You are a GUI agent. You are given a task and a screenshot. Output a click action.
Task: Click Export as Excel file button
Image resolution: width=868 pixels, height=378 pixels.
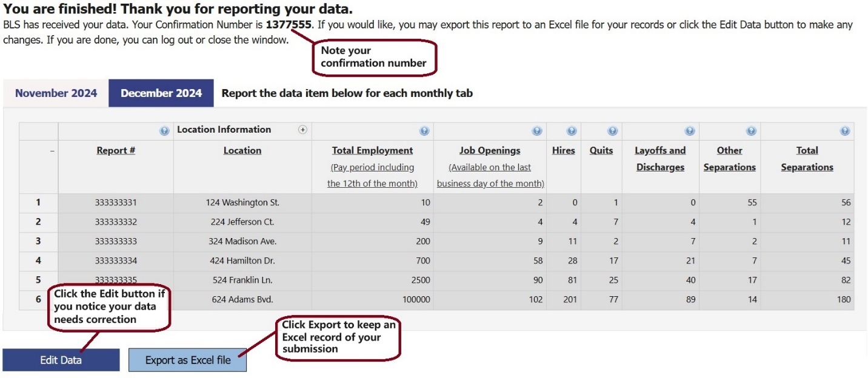tap(188, 360)
